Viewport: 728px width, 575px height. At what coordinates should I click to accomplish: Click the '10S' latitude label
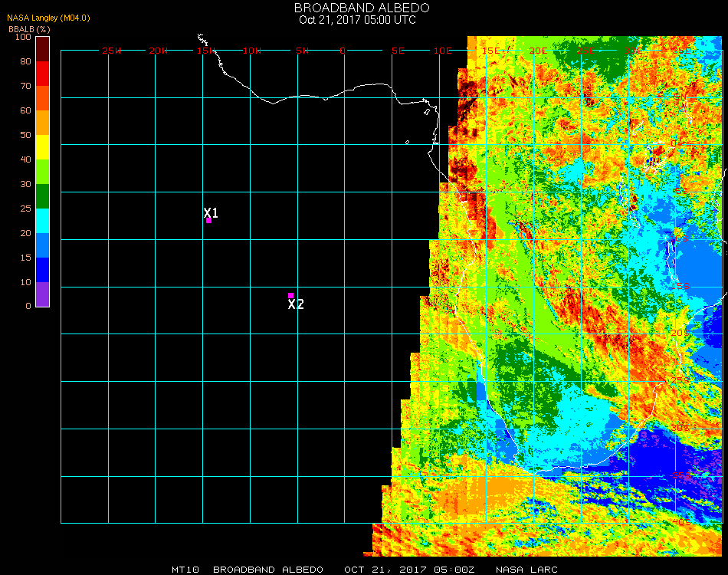tap(679, 238)
